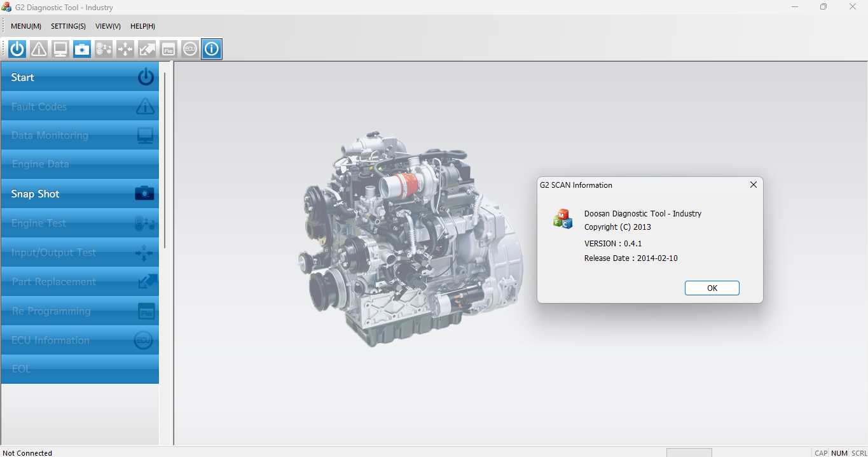Close the G2 Diagnostic Tool main window
The height and width of the screenshot is (457, 868).
pyautogui.click(x=853, y=7)
